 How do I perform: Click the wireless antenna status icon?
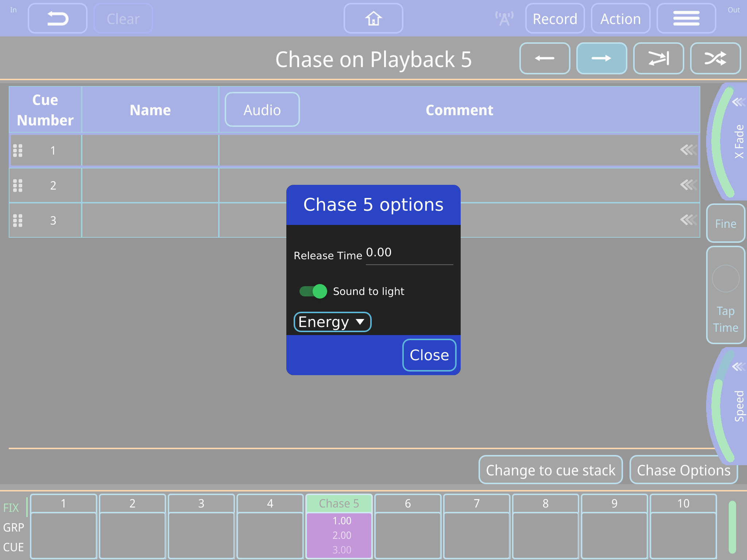click(503, 17)
